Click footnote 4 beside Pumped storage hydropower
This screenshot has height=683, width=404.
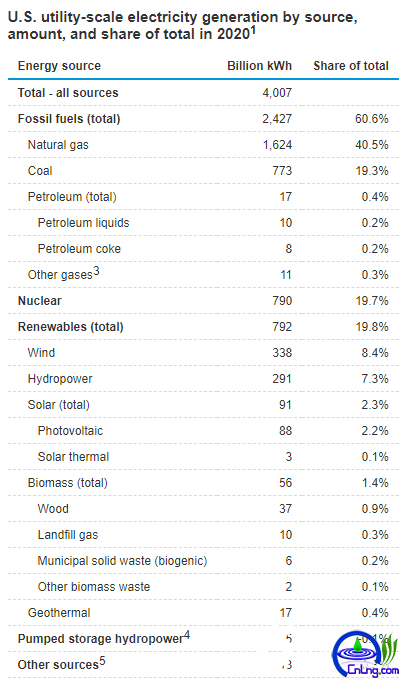pos(187,635)
